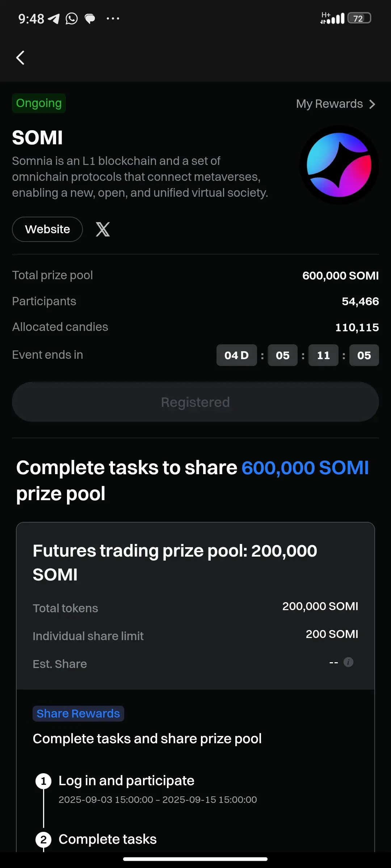The width and height of the screenshot is (391, 868).
Task: Tap the Est. Share info icon
Action: tap(348, 662)
